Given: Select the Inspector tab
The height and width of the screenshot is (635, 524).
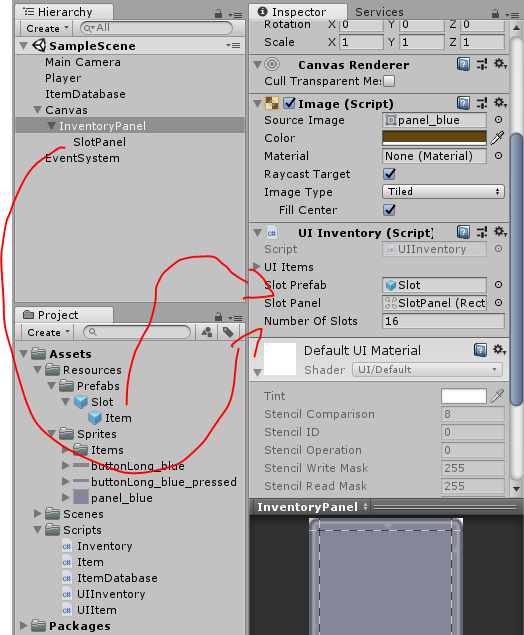Looking at the screenshot, I should click(298, 12).
